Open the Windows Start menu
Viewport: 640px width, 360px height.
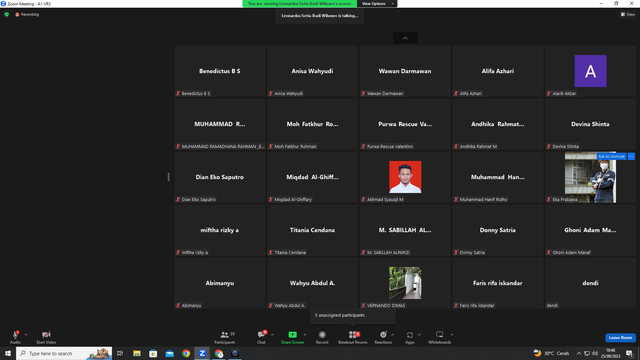(8, 353)
